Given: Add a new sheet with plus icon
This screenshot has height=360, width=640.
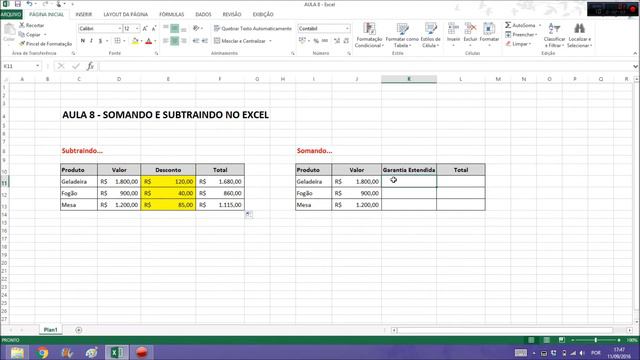Looking at the screenshot, I should (78, 330).
